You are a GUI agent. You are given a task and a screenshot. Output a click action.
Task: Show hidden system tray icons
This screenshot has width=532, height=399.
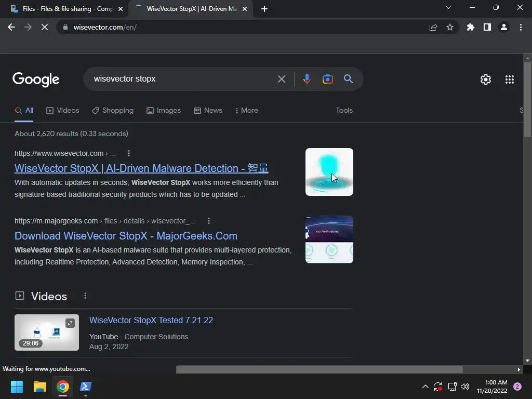click(425, 387)
